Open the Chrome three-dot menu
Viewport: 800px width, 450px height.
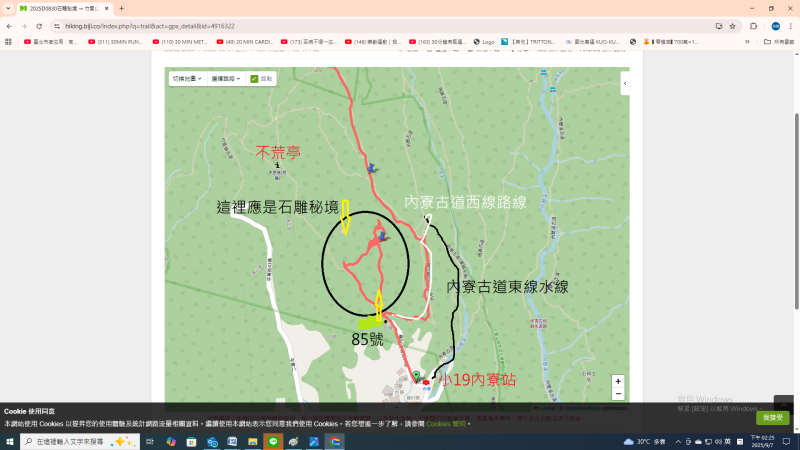click(790, 26)
